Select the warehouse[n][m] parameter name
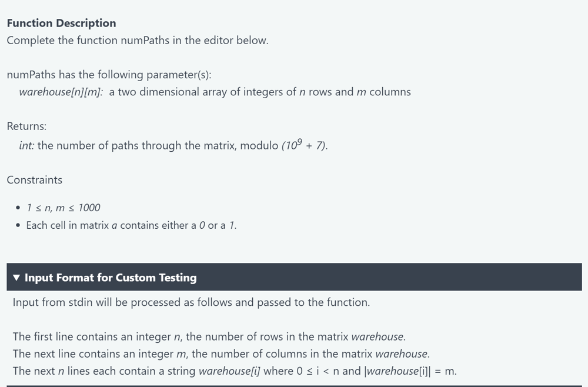The image size is (588, 387). point(61,92)
